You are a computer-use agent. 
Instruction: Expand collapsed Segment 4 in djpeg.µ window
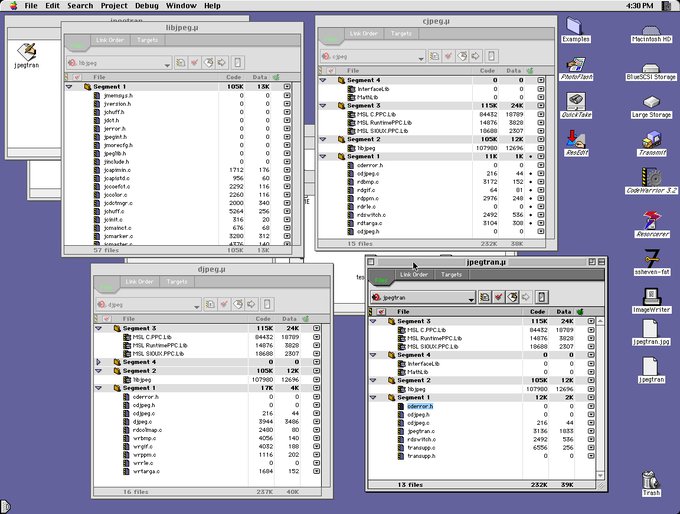[x=98, y=362]
